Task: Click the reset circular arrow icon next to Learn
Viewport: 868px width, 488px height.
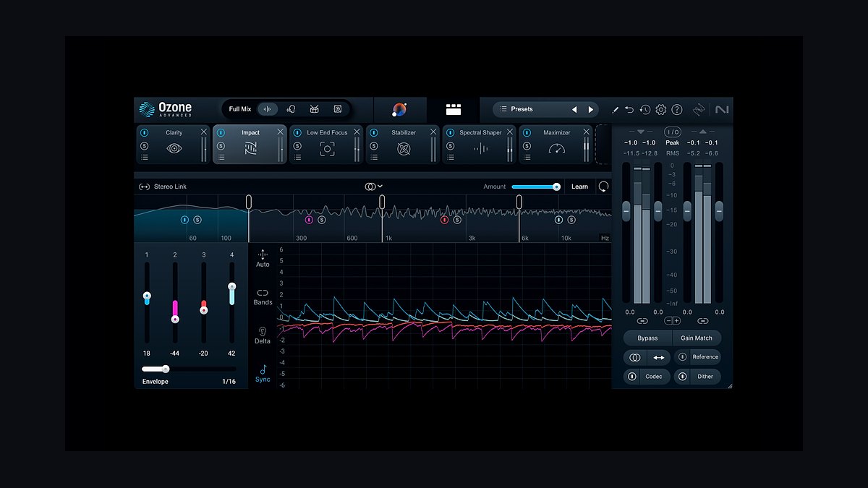Action: [x=603, y=187]
